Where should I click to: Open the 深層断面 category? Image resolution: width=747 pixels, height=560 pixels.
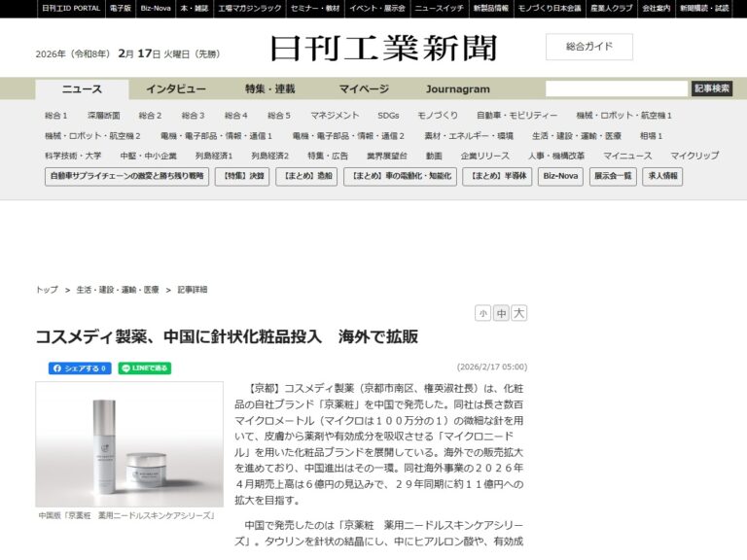[x=104, y=116]
